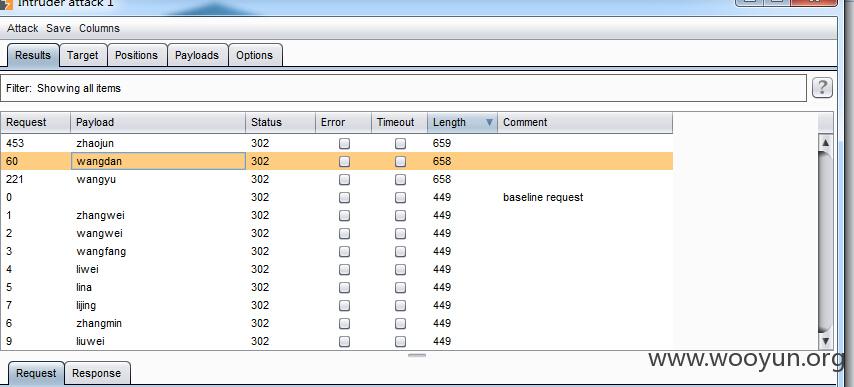Click the filter bar showing all items
This screenshot has width=854, height=387.
point(403,88)
